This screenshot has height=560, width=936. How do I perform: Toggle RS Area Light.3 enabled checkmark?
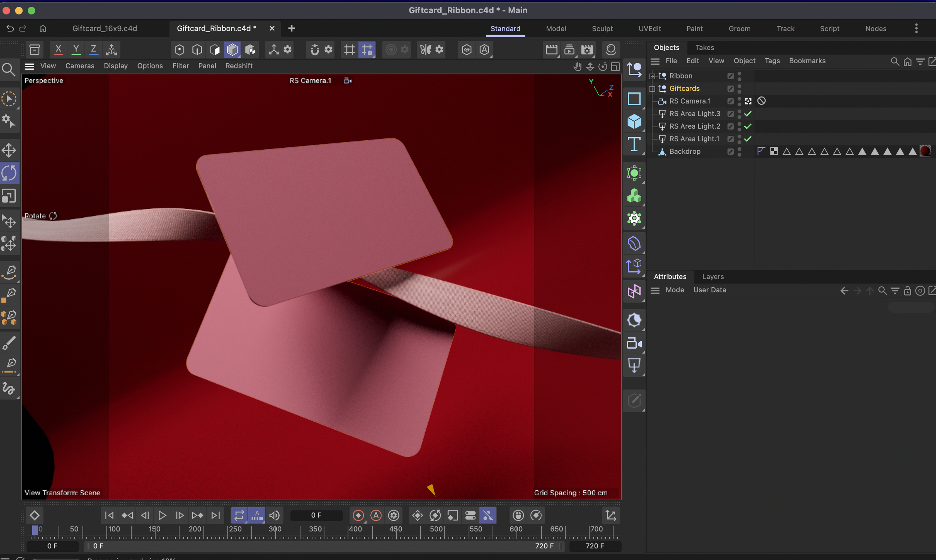click(x=748, y=114)
